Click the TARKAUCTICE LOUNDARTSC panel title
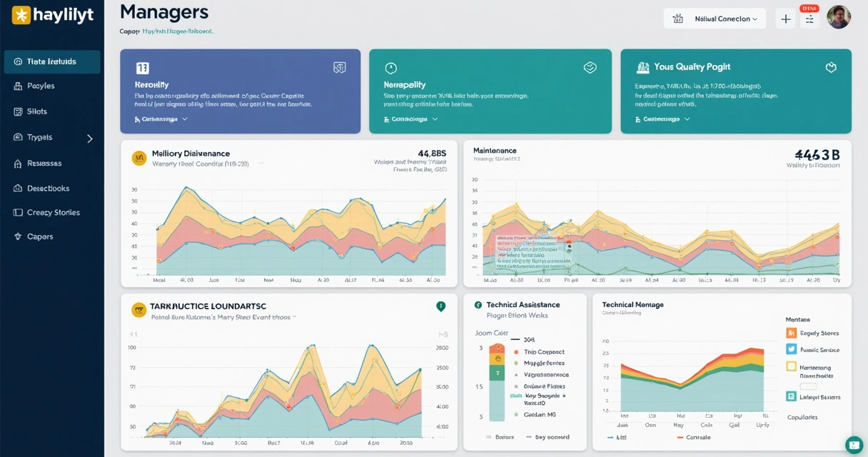Screen dimensions: 868x457 (x=208, y=306)
